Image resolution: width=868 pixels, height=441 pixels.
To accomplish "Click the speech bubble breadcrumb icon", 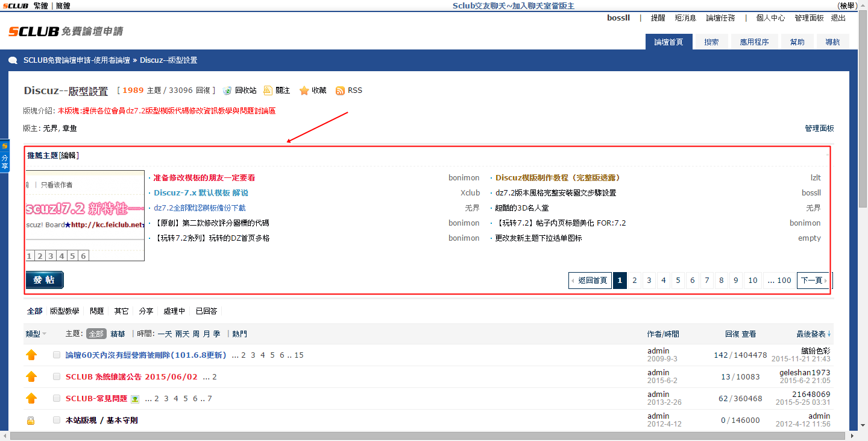I will 13,60.
